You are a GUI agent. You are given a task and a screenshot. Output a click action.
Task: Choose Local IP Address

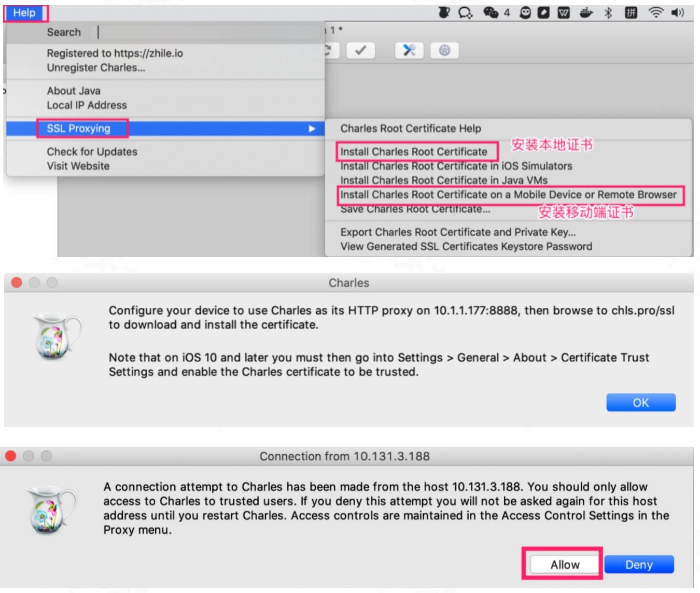click(x=87, y=105)
